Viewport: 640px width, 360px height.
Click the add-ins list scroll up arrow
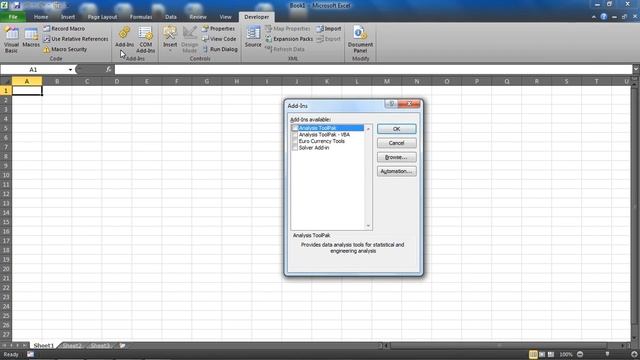[x=368, y=129]
